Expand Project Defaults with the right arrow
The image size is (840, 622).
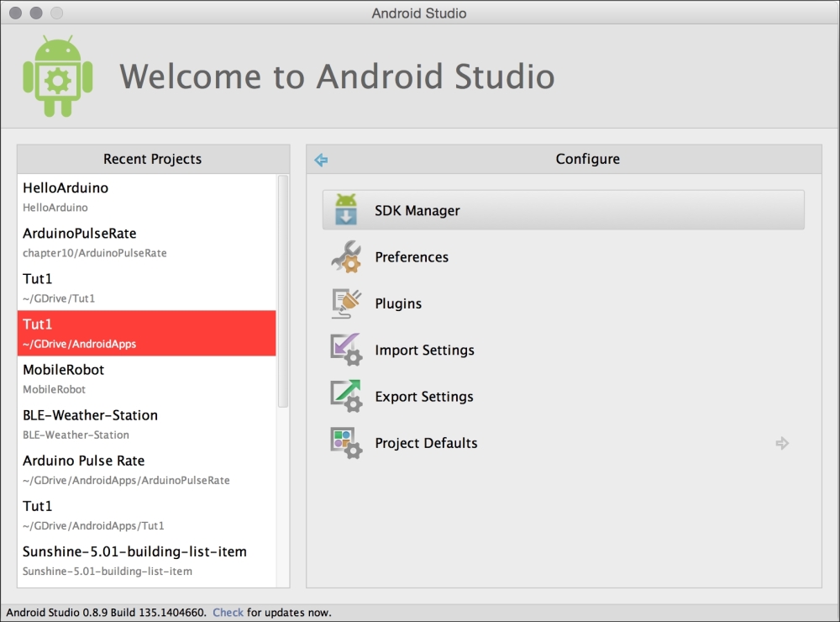coord(782,443)
